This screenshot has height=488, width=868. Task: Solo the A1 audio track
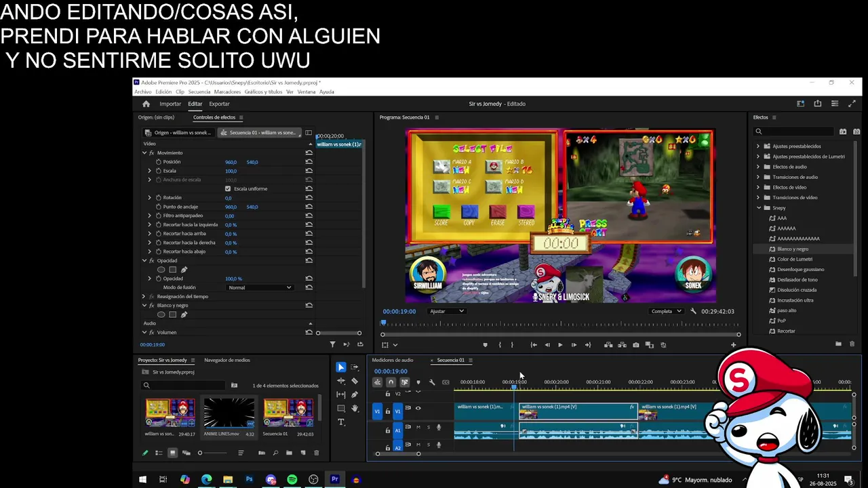coord(428,427)
